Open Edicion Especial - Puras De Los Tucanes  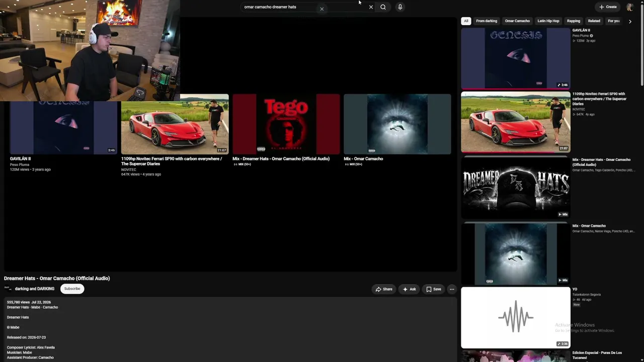597,355
